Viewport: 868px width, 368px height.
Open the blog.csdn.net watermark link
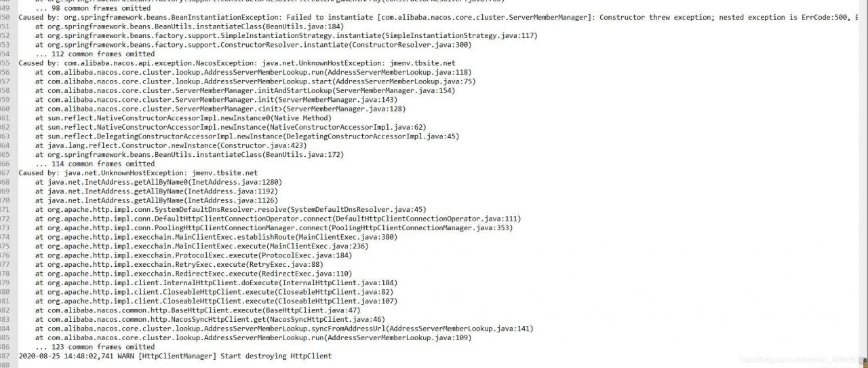pyautogui.click(x=802, y=360)
